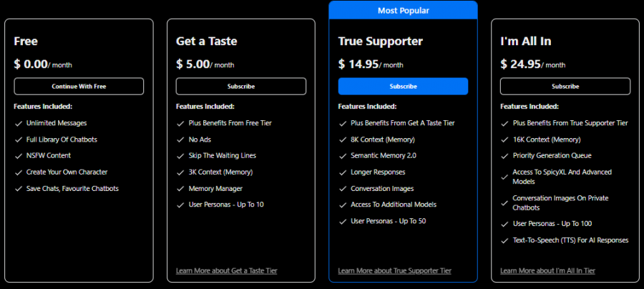Subscribe to the Get a Taste tier
This screenshot has width=644, height=289.
(241, 87)
